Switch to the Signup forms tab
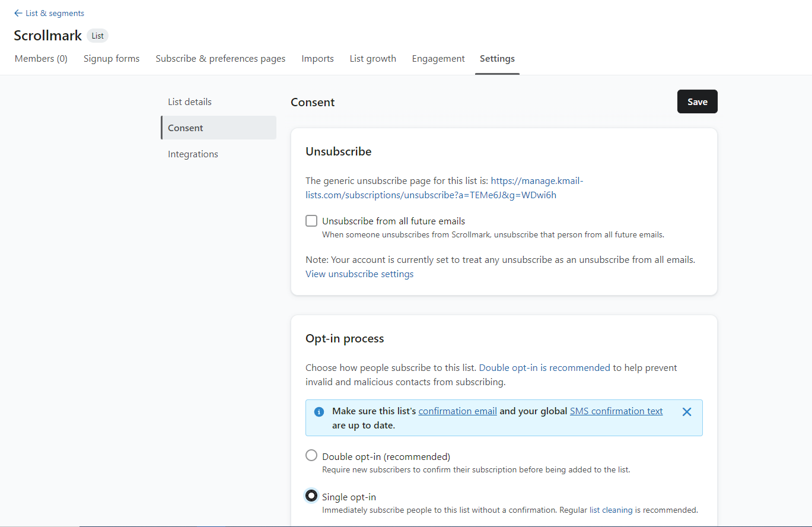The width and height of the screenshot is (812, 527). [112, 59]
